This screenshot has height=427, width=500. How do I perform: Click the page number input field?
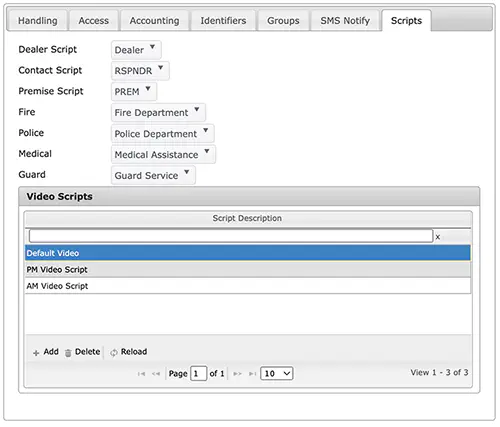coord(198,373)
